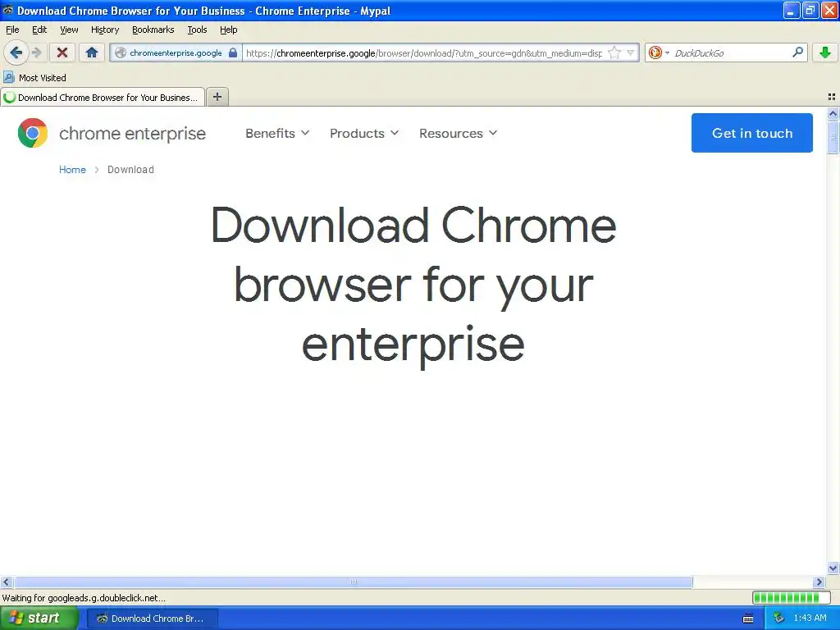This screenshot has width=840, height=630.
Task: Click the horizontal scrollbar thumb
Action: coord(353,582)
